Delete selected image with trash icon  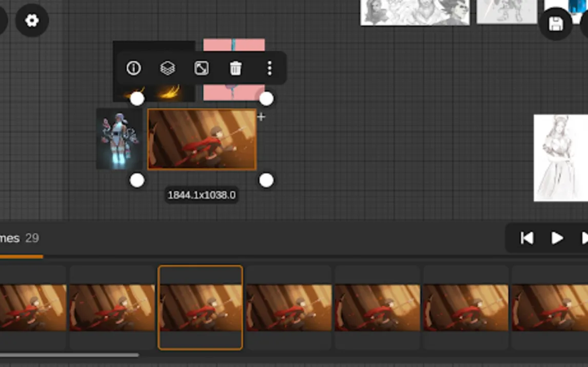point(236,68)
